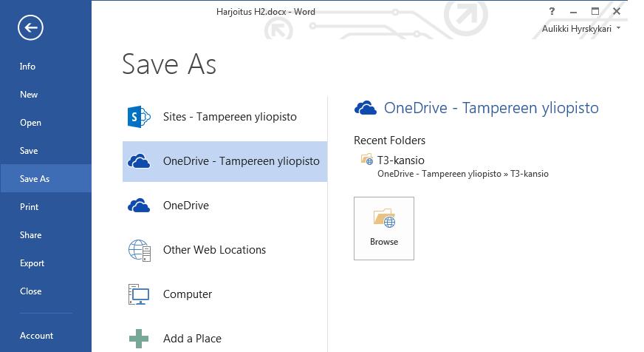Click the cloud icon beside OneDrive - Tampereen yliopisto

tap(139, 161)
